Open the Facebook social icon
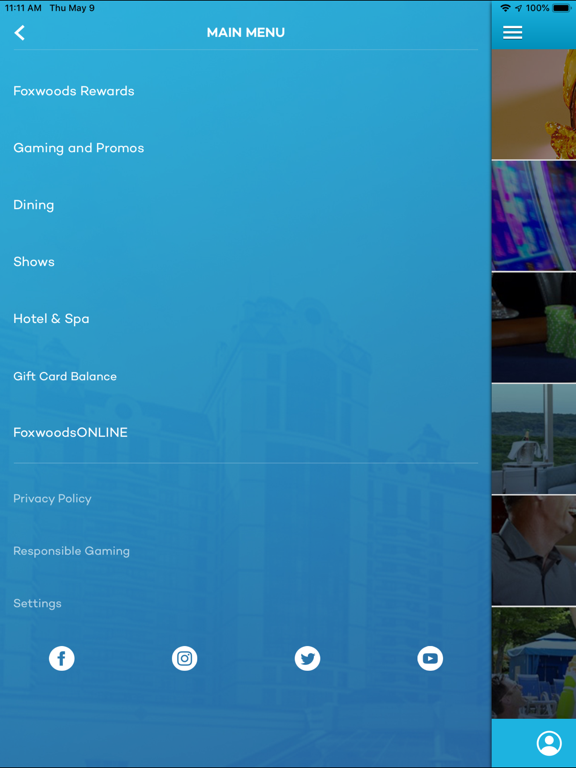Screen dimensions: 576x768 tap(62, 658)
